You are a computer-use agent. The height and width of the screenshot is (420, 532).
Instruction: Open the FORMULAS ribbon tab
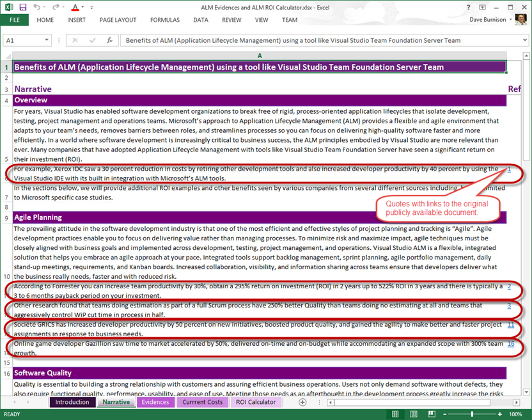[x=165, y=20]
